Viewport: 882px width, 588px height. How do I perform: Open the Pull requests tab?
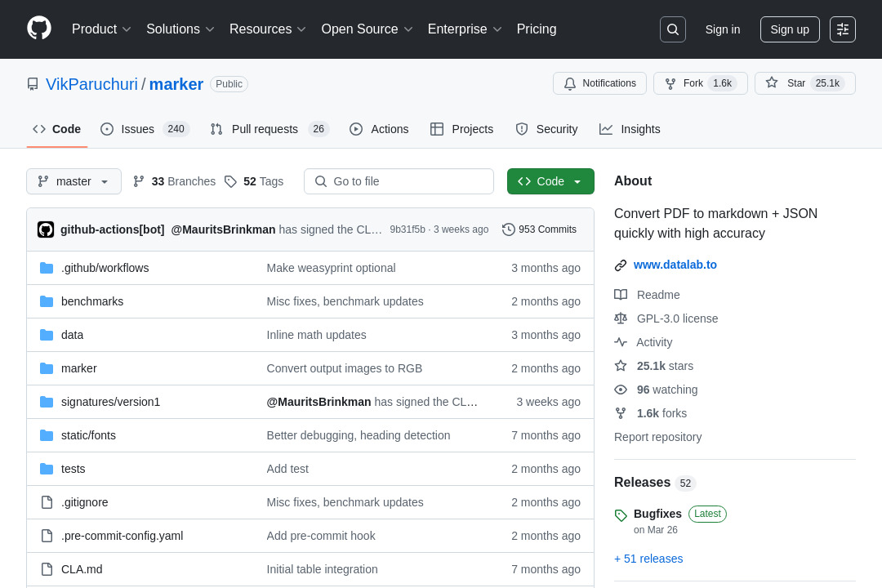coord(269,129)
